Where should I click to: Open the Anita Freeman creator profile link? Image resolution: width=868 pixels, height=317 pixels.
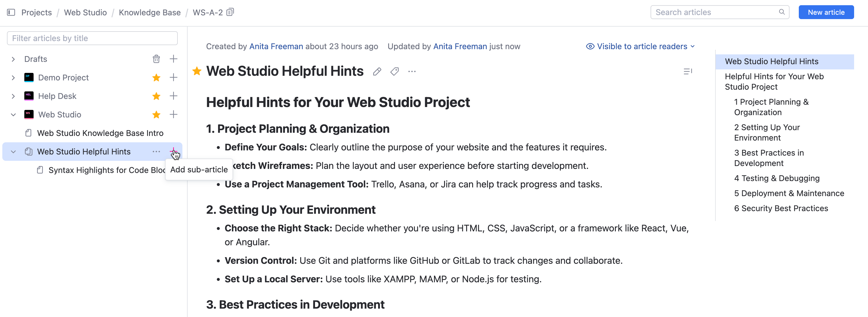point(276,47)
